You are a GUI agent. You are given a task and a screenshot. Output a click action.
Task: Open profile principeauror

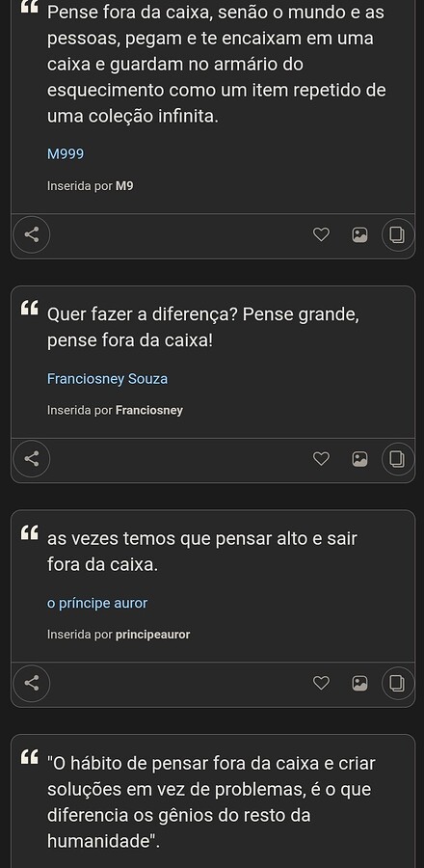pyautogui.click(x=152, y=635)
